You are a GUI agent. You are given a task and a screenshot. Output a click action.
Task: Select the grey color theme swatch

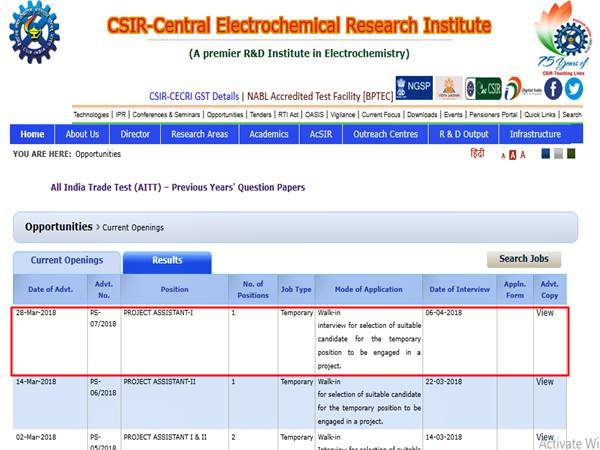point(558,154)
